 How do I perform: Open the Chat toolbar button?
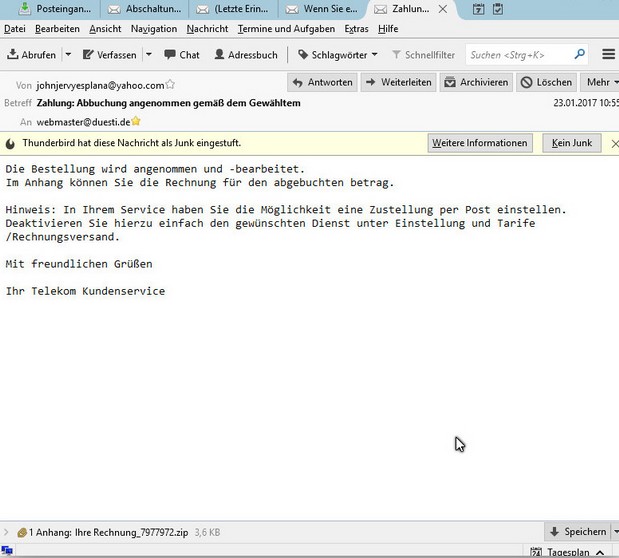pos(182,55)
